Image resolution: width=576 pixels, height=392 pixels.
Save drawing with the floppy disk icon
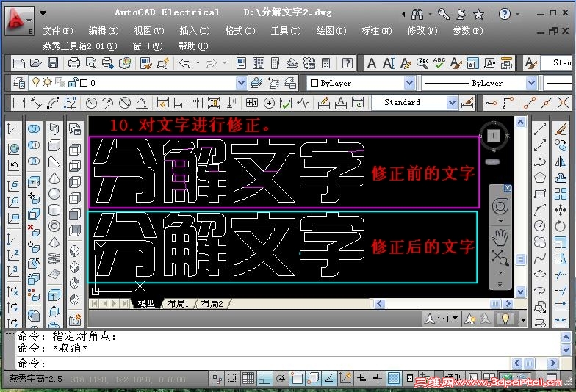(x=53, y=63)
